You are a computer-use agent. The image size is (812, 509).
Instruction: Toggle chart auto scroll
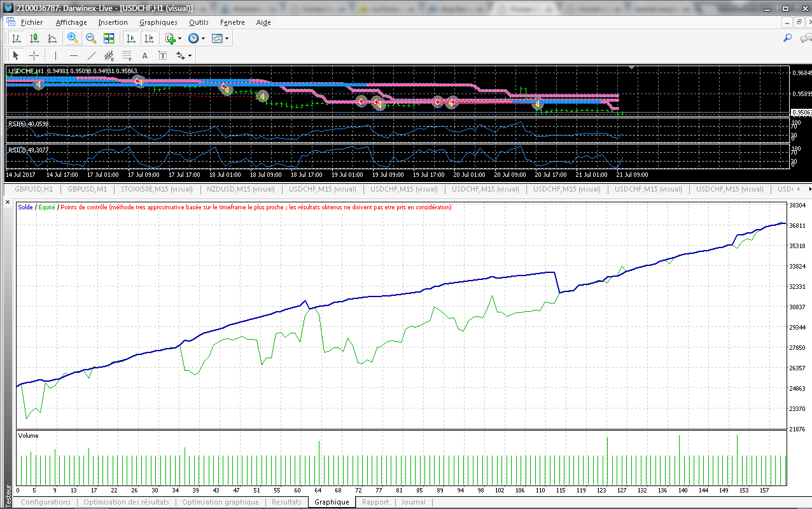pyautogui.click(x=131, y=38)
